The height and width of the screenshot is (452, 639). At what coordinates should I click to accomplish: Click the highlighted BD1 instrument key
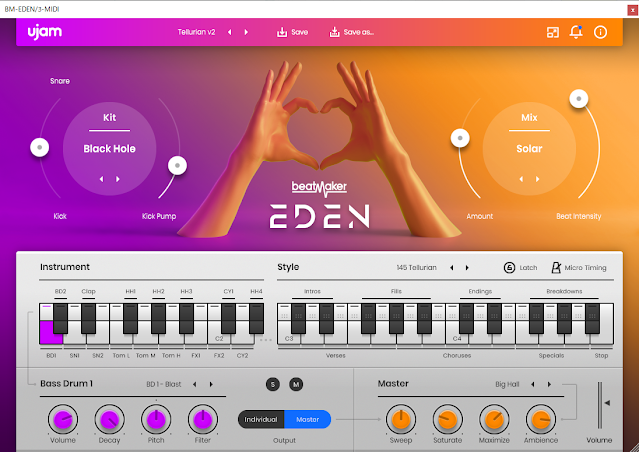point(50,333)
